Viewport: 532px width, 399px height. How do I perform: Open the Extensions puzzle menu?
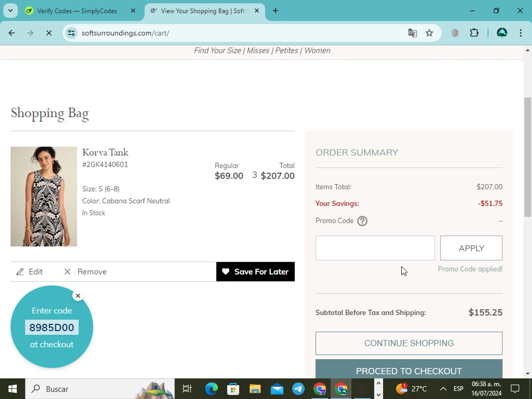coord(474,33)
